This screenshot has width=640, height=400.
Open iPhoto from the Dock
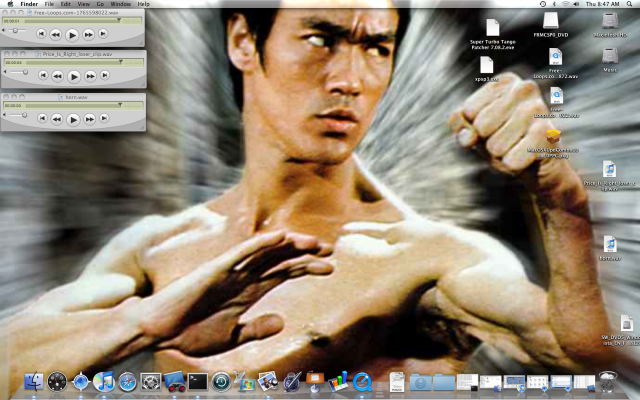pos(268,381)
